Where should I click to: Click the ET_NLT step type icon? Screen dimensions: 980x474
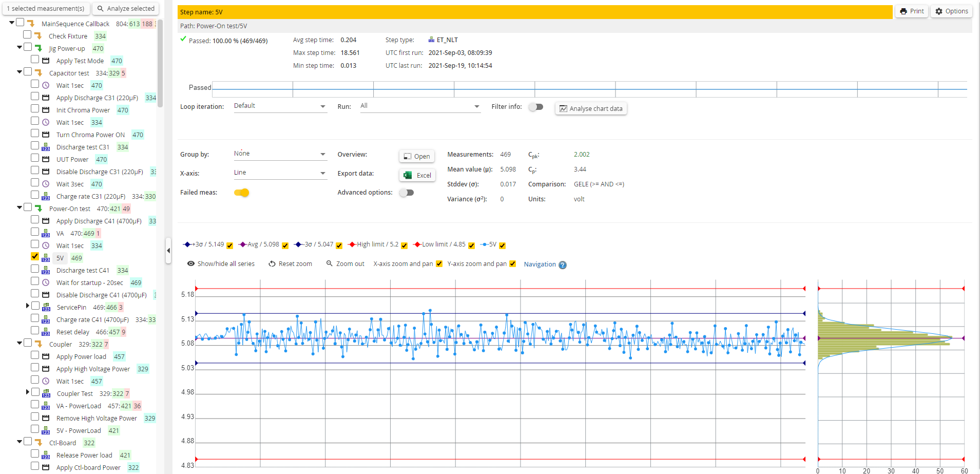pyautogui.click(x=431, y=40)
